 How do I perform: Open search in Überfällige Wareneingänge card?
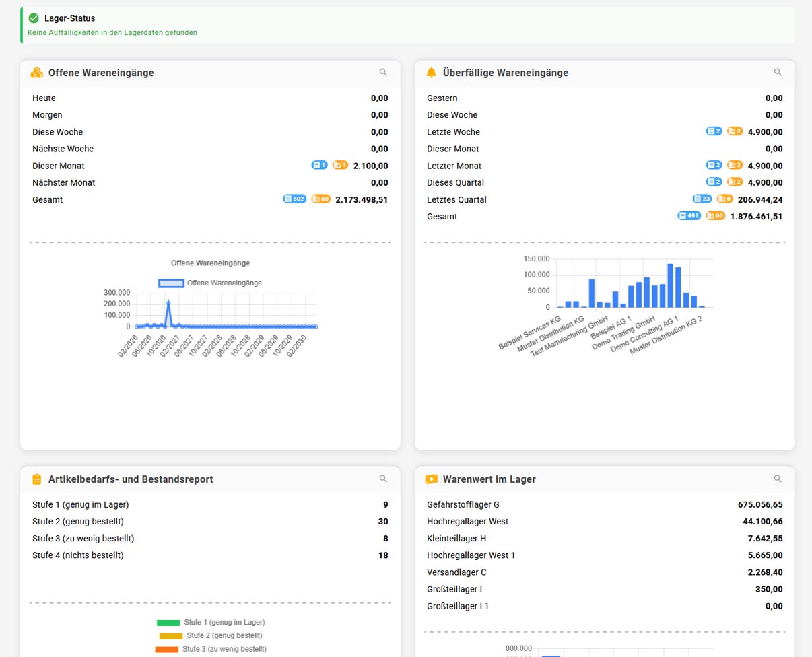click(x=778, y=72)
